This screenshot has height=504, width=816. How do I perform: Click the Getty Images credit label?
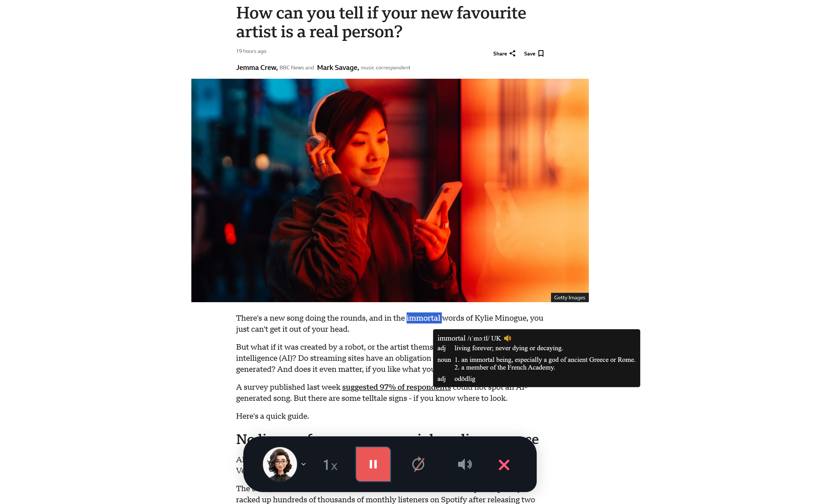tap(569, 297)
